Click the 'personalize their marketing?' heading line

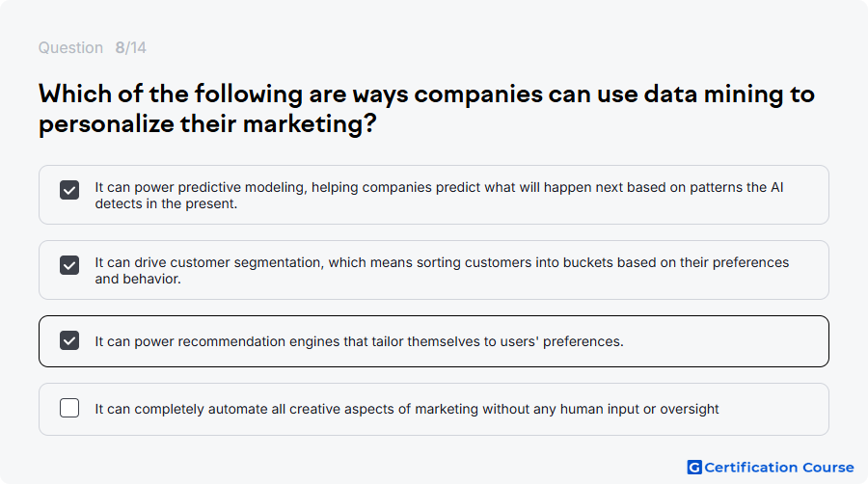207,124
